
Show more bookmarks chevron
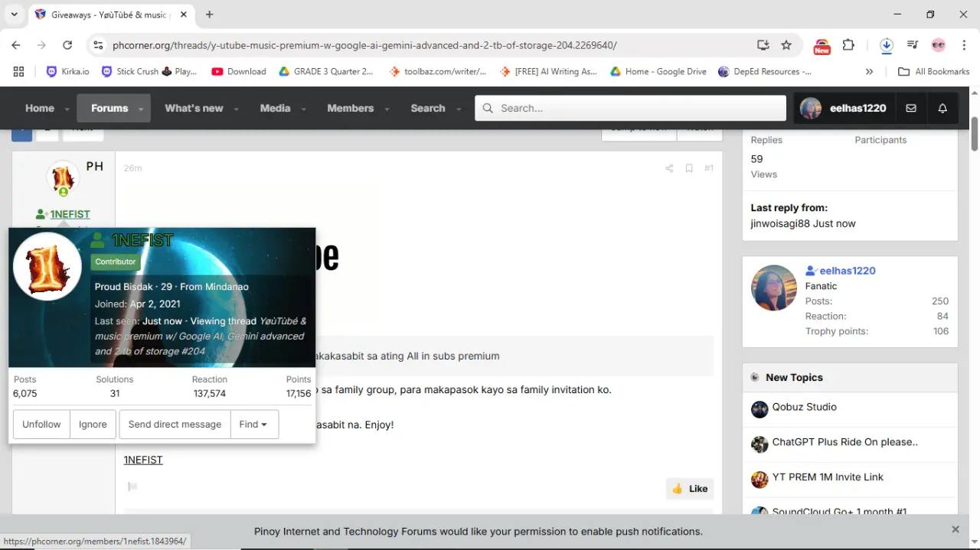(x=869, y=71)
